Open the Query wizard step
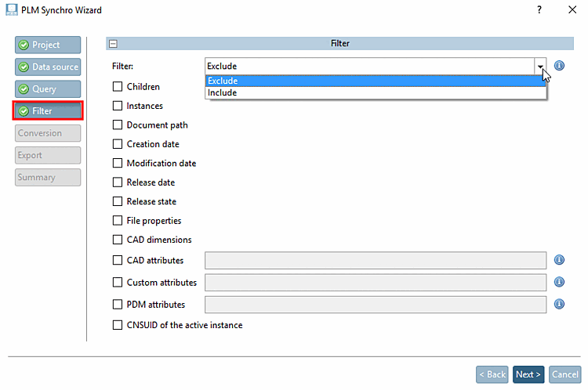588x390 pixels. tap(47, 89)
